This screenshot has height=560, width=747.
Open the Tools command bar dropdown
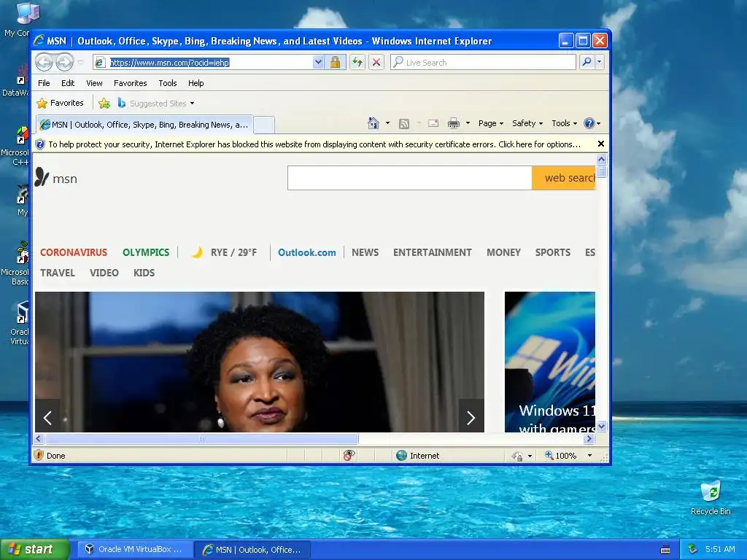pyautogui.click(x=564, y=123)
